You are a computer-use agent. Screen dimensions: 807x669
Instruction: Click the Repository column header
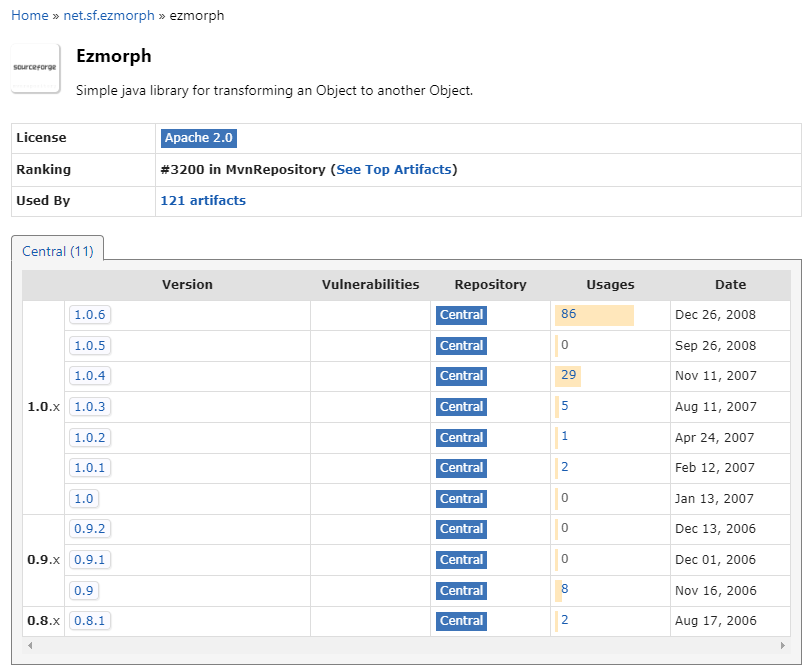click(490, 285)
